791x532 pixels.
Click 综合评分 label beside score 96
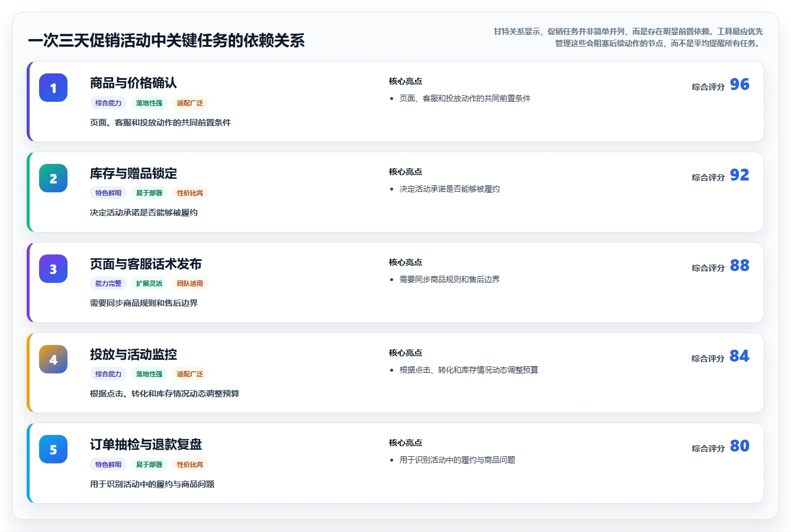click(x=708, y=87)
